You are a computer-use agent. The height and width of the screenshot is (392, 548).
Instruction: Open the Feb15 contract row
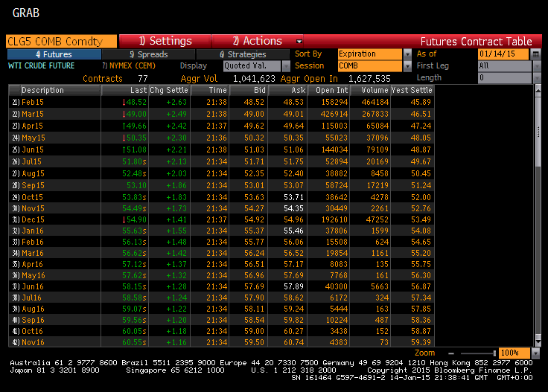point(221,102)
